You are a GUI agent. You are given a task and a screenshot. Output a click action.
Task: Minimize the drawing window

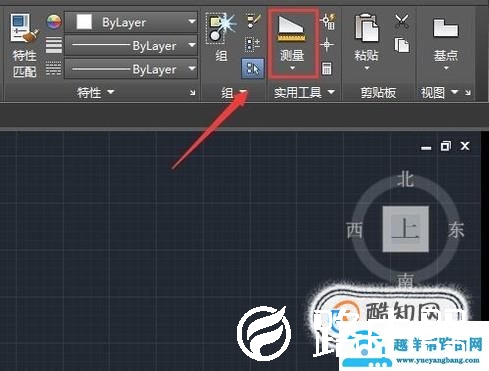426,147
